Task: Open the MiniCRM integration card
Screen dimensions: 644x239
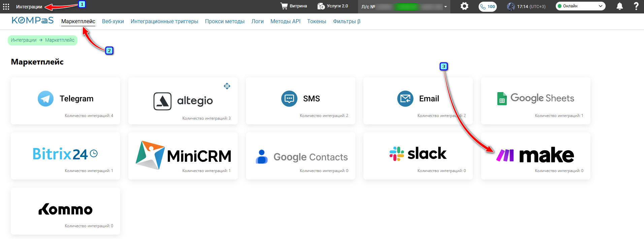Action: coord(183,156)
